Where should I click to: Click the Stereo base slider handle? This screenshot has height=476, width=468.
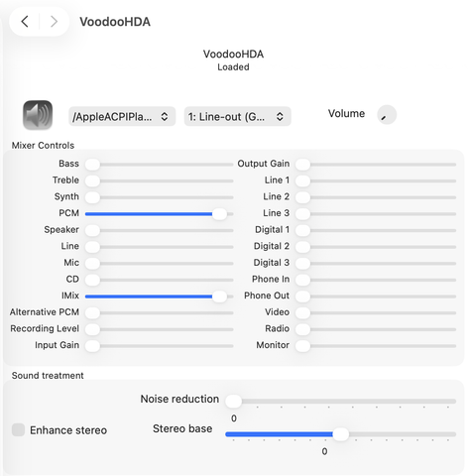[341, 434]
